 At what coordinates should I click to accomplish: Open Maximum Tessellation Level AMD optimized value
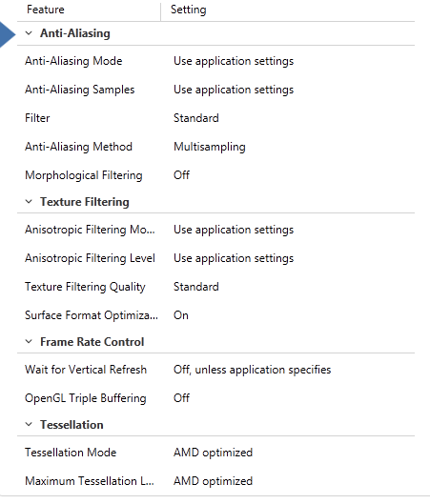click(213, 481)
